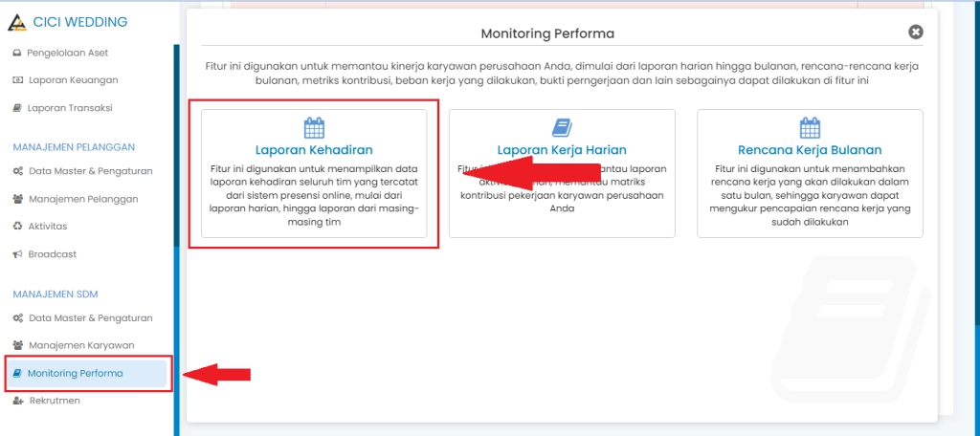Open the Laporan Kerja Harian title link

pyautogui.click(x=562, y=150)
